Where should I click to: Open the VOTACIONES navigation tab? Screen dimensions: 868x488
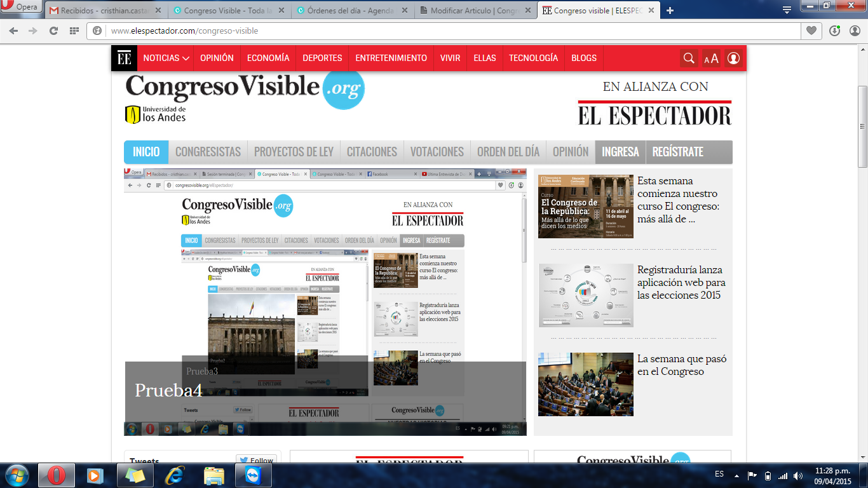(437, 152)
